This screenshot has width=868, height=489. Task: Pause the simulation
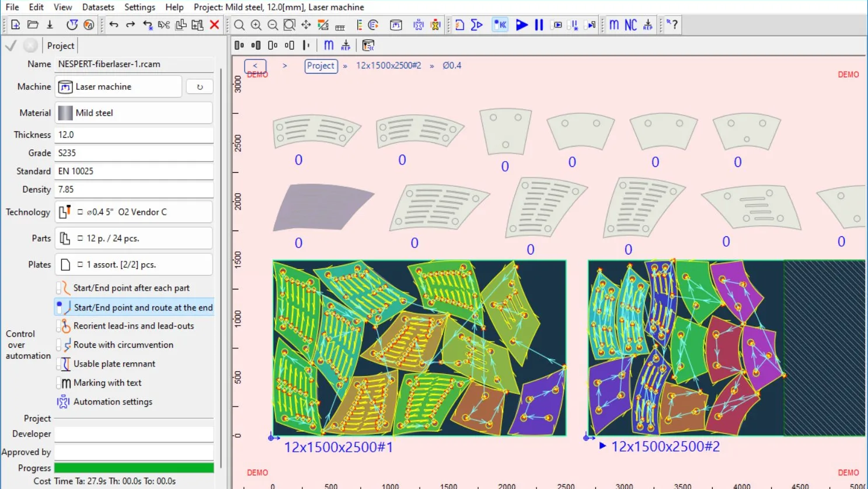(538, 25)
